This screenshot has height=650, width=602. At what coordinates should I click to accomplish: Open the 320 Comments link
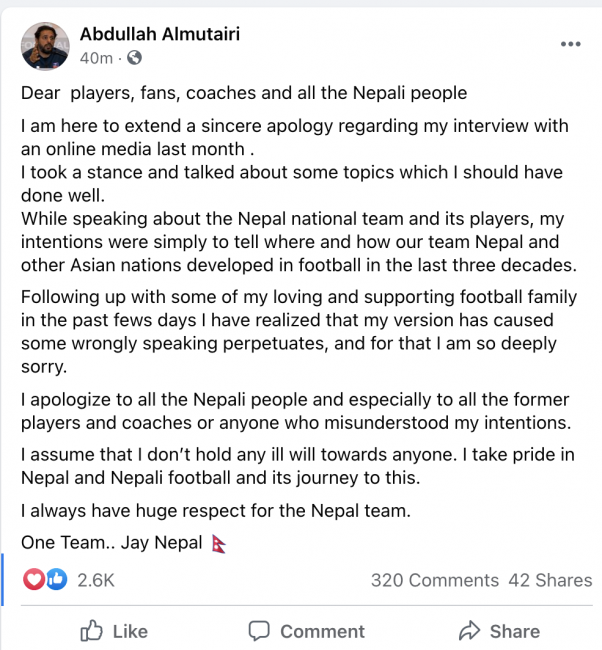pos(434,580)
